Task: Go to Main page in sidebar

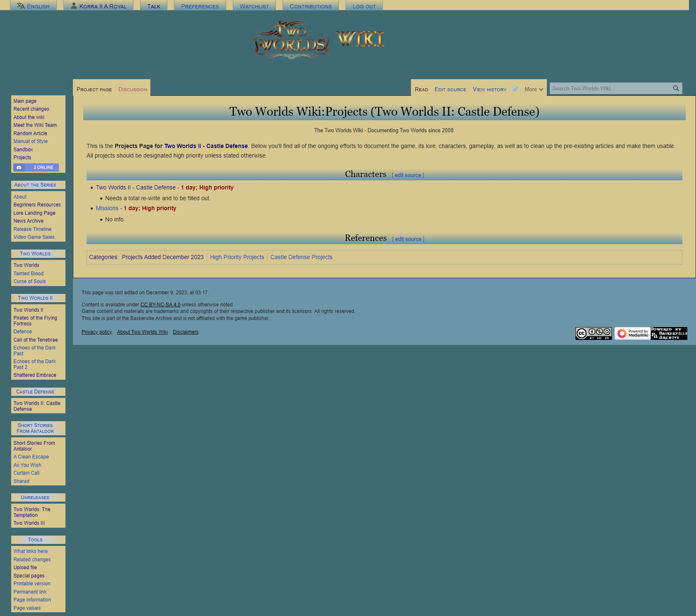Action: pyautogui.click(x=25, y=101)
